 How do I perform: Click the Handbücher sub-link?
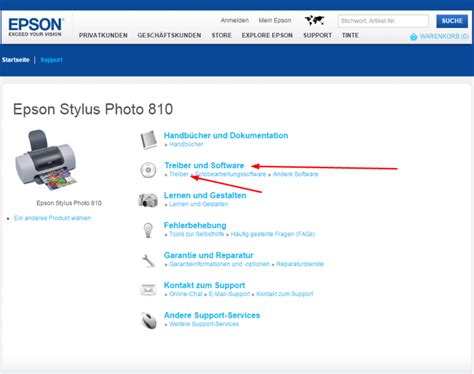186,144
